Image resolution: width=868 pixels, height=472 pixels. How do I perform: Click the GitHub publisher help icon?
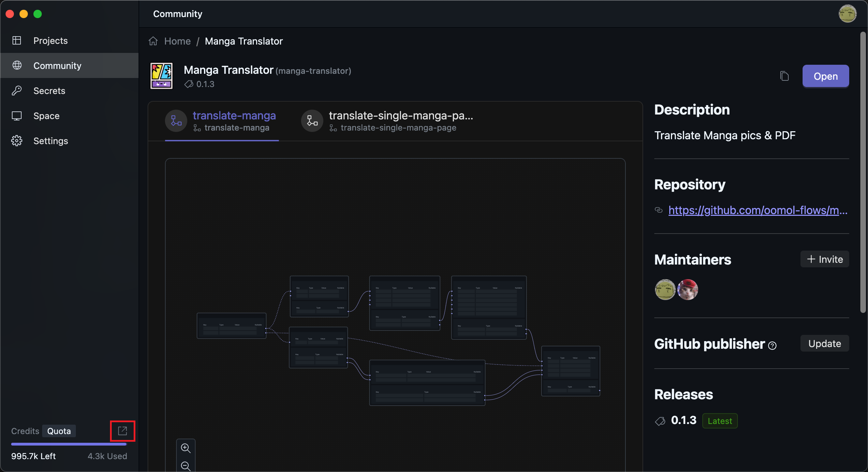pyautogui.click(x=772, y=345)
